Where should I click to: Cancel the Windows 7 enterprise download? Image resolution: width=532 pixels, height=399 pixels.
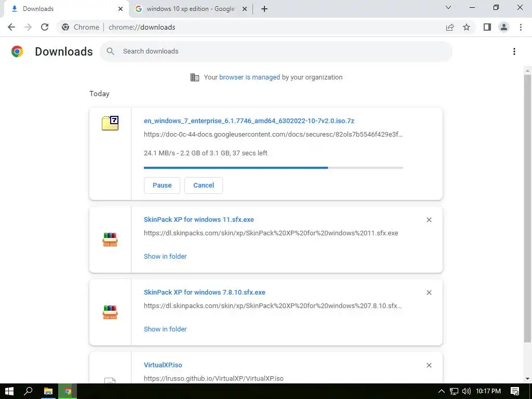point(204,185)
